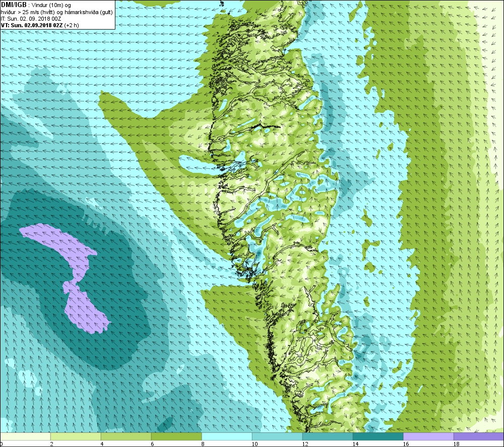The height and width of the screenshot is (447, 504).
Task: Click the legend scale label "6"
Action: click(x=153, y=444)
